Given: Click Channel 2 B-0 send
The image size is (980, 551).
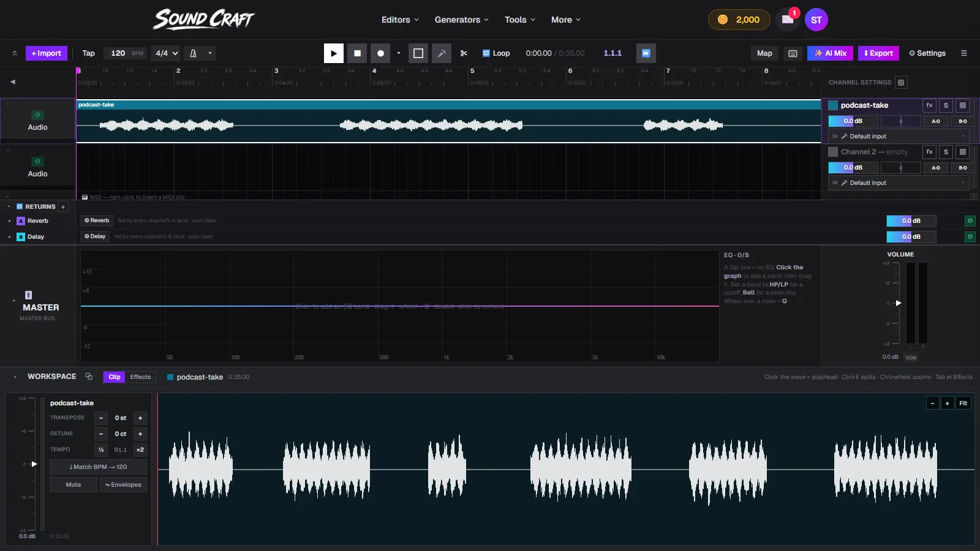Looking at the screenshot, I should (x=962, y=168).
